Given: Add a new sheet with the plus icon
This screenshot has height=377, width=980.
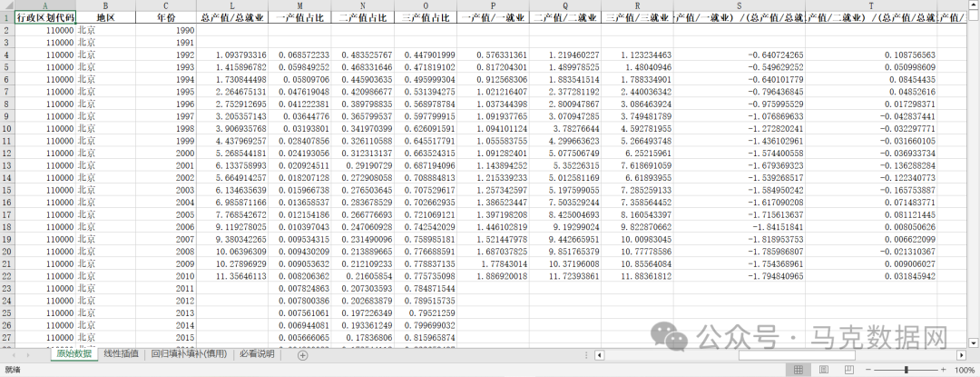Looking at the screenshot, I should pyautogui.click(x=302, y=355).
